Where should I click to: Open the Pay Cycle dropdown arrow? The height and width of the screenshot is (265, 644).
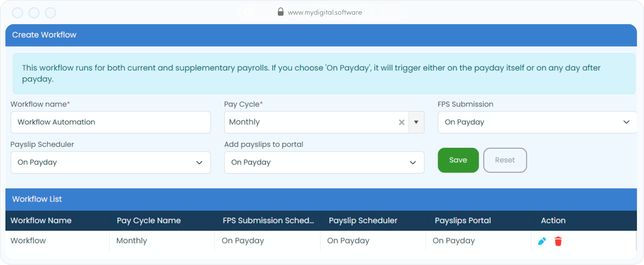[416, 122]
